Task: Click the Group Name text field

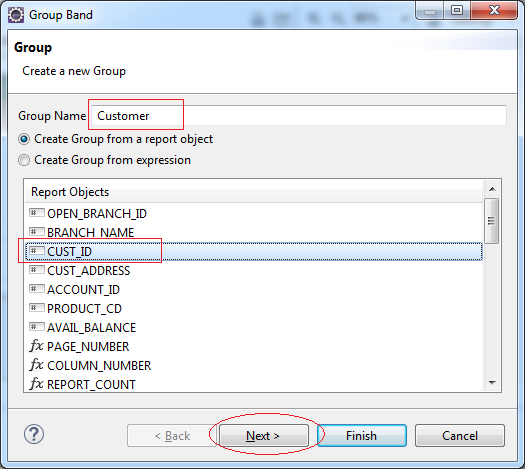Action: click(x=299, y=116)
